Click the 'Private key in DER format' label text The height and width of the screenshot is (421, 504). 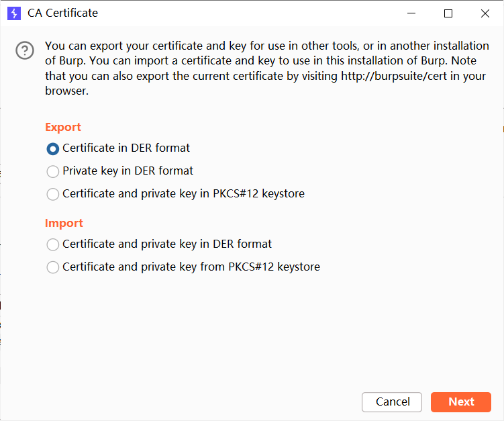(128, 171)
